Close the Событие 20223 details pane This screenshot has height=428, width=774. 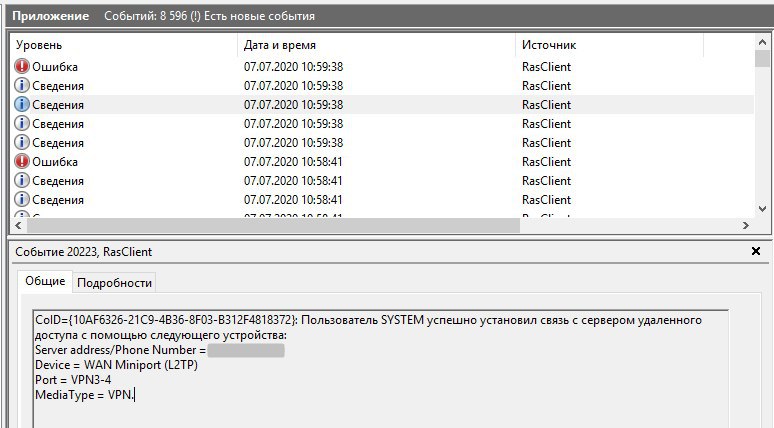(756, 252)
